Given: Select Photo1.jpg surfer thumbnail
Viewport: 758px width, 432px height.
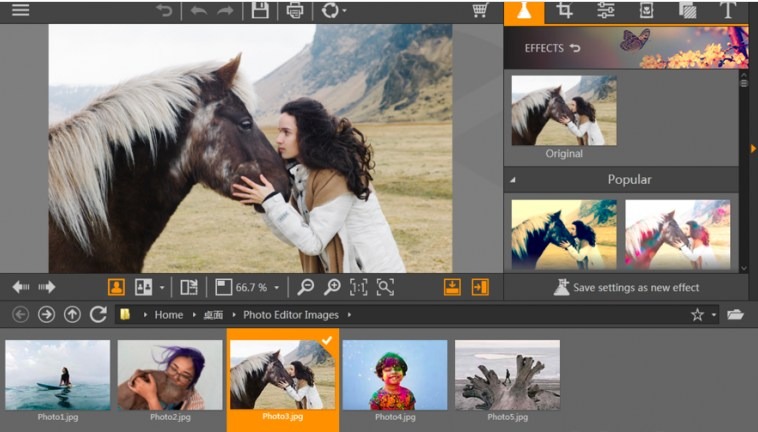Looking at the screenshot, I should tap(58, 375).
